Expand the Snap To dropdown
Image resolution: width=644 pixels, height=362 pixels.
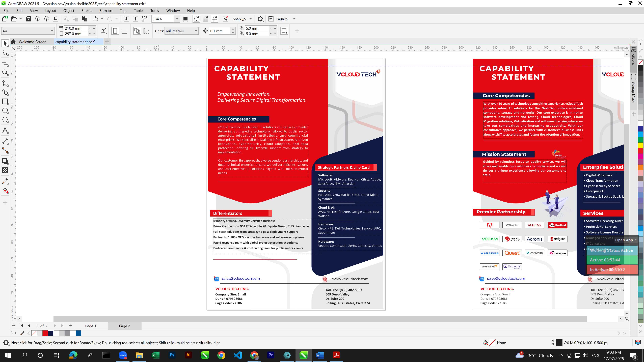pyautogui.click(x=251, y=19)
